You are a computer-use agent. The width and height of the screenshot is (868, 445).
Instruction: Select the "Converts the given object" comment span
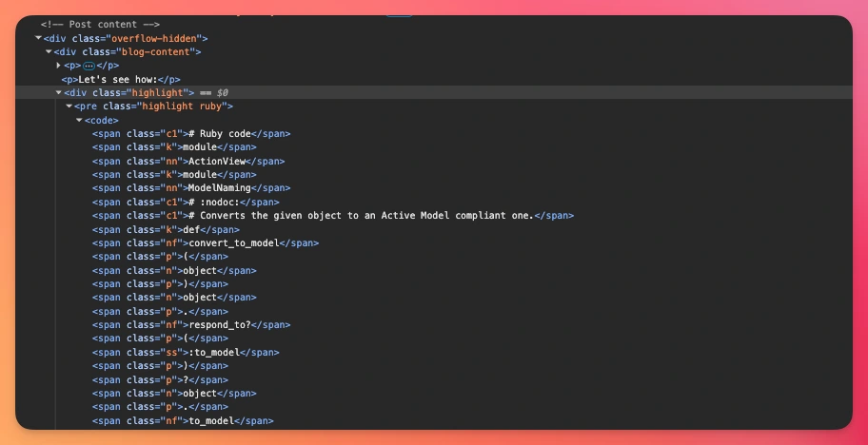333,216
